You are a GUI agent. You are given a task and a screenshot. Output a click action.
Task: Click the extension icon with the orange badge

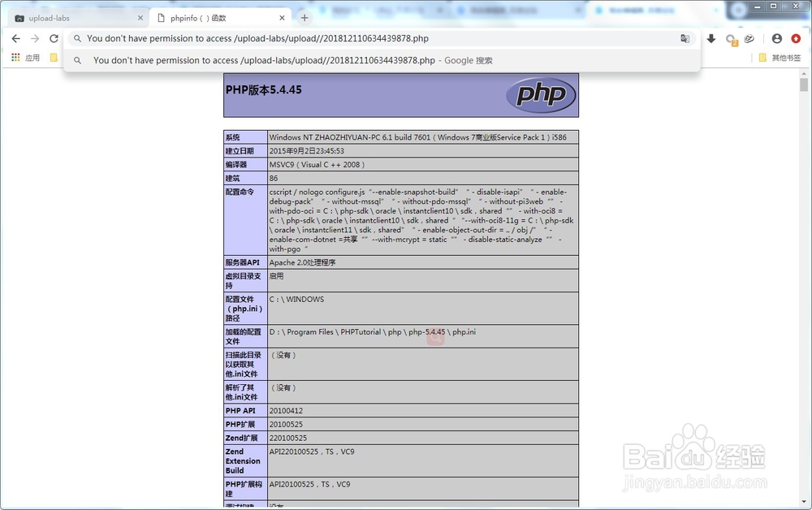coord(731,39)
